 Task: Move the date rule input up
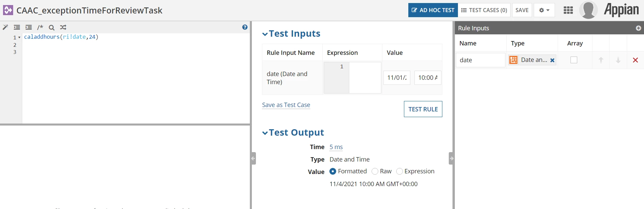[x=601, y=60]
